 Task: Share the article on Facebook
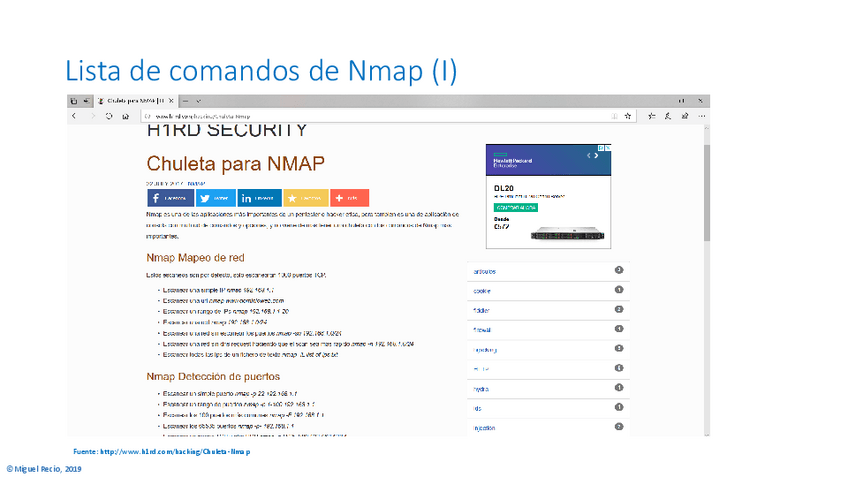pyautogui.click(x=170, y=198)
